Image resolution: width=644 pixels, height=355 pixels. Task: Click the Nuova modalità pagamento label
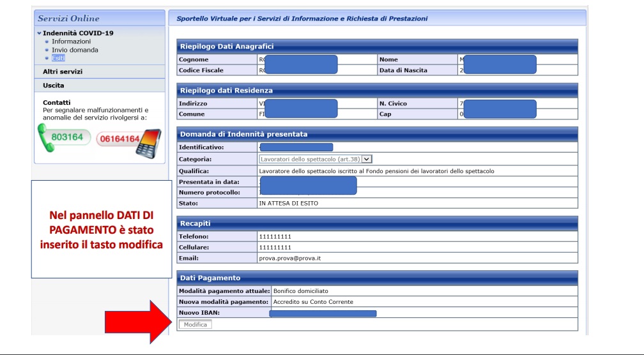click(224, 301)
